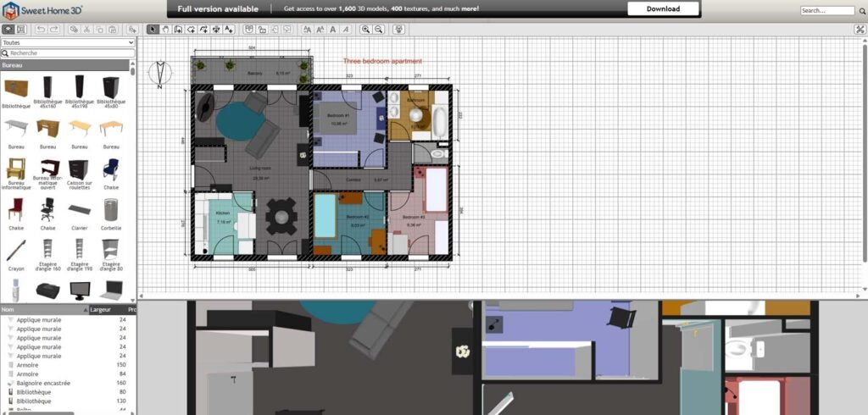
Task: Click the 3D view mode icon
Action: tap(8, 30)
